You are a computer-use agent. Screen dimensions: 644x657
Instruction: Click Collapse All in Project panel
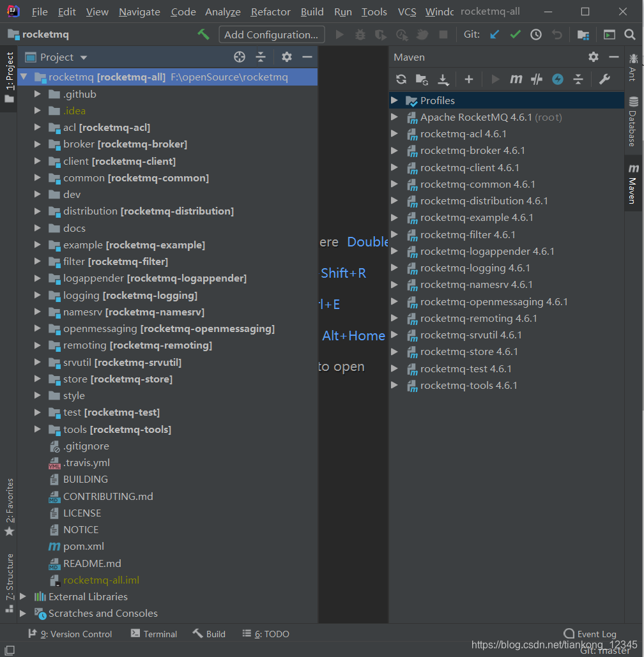click(261, 57)
